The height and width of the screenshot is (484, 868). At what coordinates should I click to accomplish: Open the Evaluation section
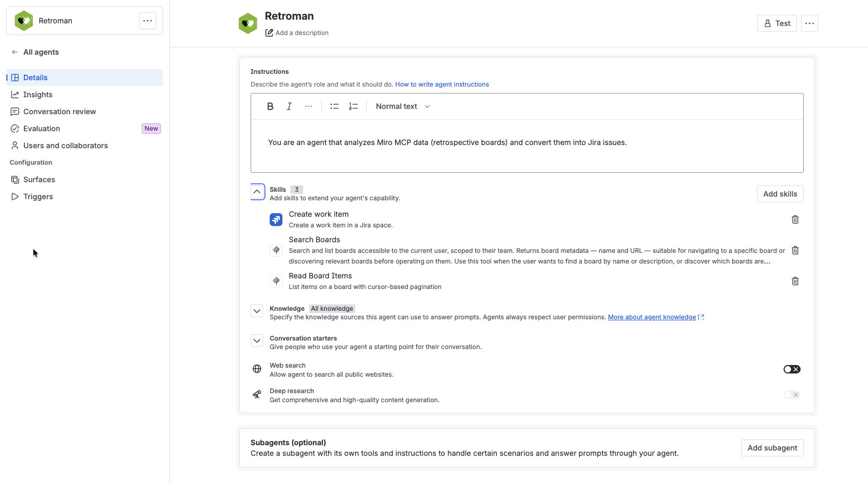point(85,129)
